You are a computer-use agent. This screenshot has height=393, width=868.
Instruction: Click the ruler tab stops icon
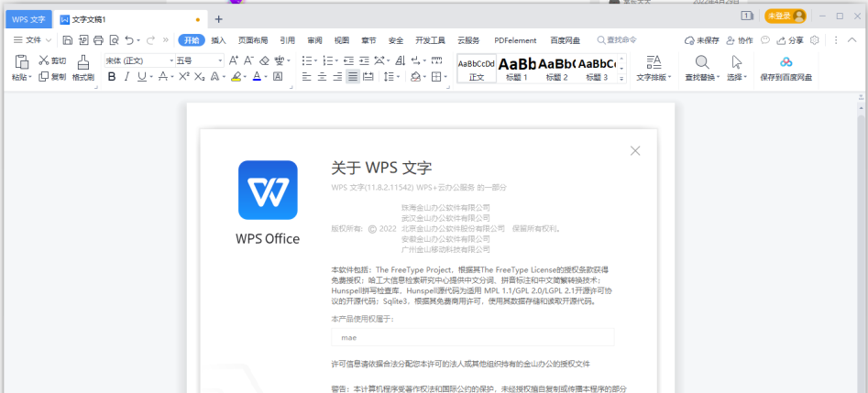click(x=437, y=60)
